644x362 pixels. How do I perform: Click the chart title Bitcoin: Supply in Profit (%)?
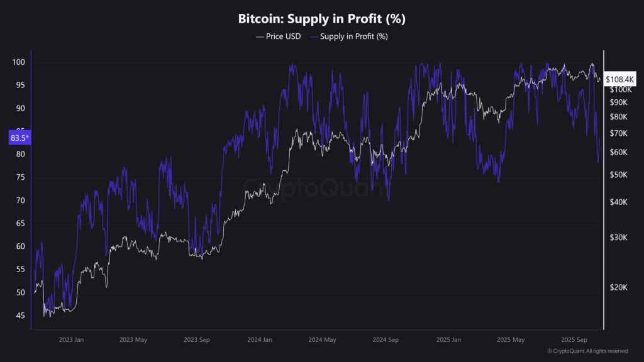pyautogui.click(x=321, y=19)
